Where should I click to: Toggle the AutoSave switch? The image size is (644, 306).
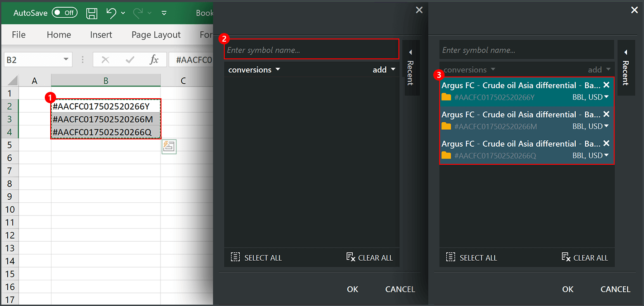(x=65, y=13)
